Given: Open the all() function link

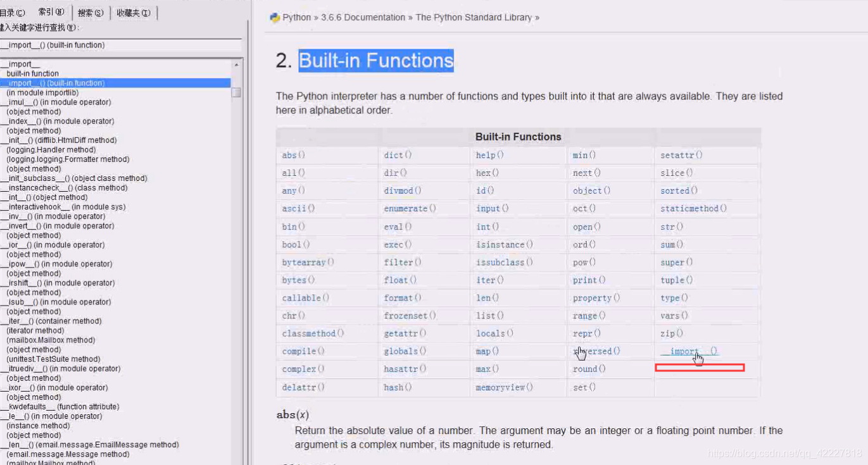Looking at the screenshot, I should (x=294, y=173).
